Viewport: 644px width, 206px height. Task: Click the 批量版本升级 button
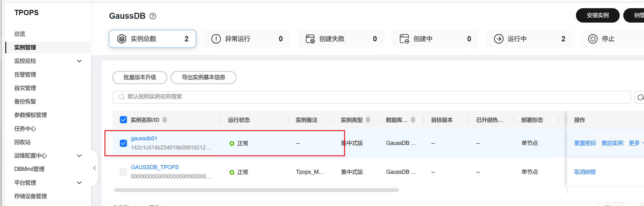tap(140, 78)
